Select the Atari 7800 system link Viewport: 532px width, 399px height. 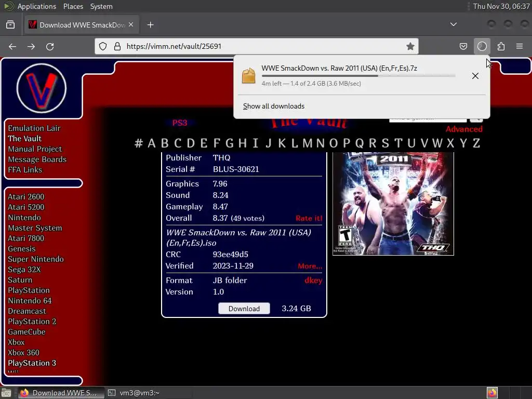(26, 238)
